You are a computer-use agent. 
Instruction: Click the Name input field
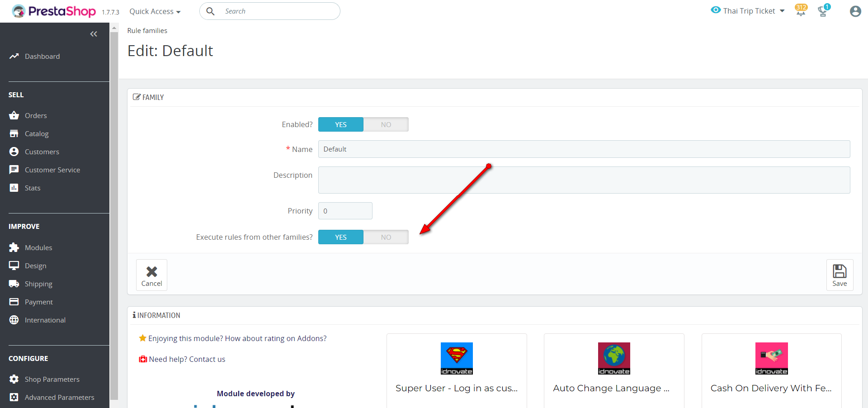click(584, 149)
